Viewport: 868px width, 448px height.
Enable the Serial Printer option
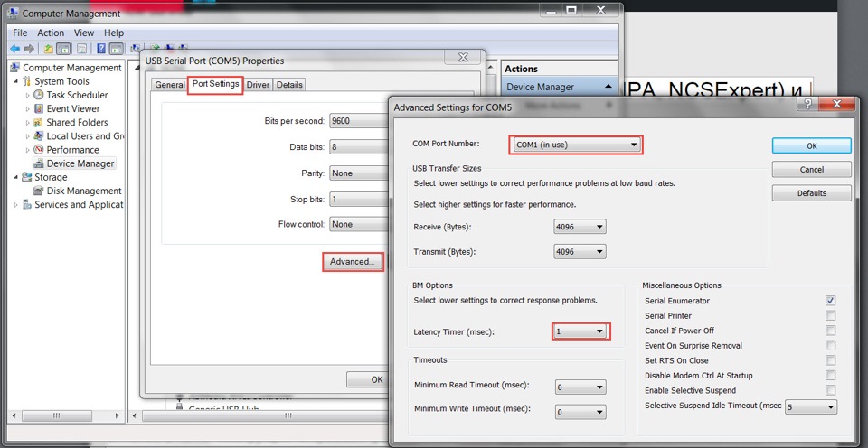pyautogui.click(x=830, y=316)
